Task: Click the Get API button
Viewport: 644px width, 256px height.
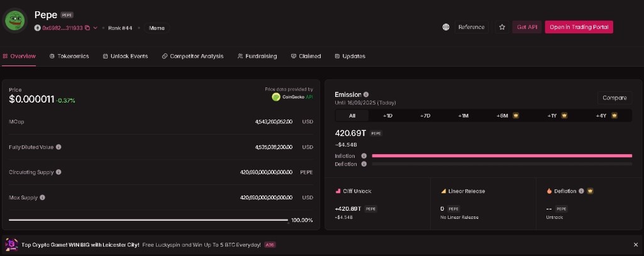Action: [x=527, y=27]
